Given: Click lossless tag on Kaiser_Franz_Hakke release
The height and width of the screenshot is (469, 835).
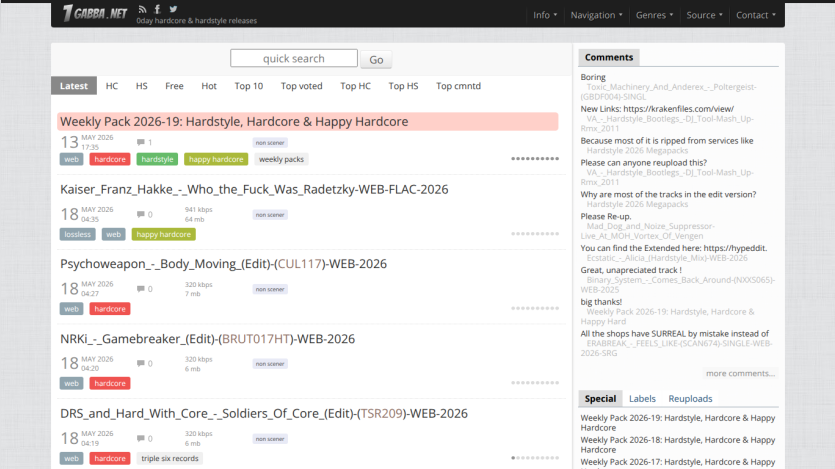Looking at the screenshot, I should pyautogui.click(x=78, y=234).
